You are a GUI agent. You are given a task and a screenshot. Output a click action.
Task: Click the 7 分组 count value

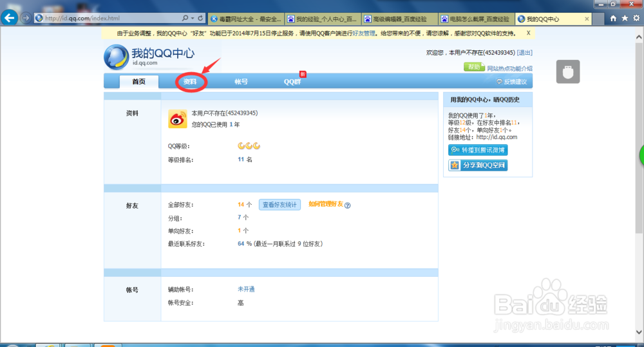pos(240,217)
